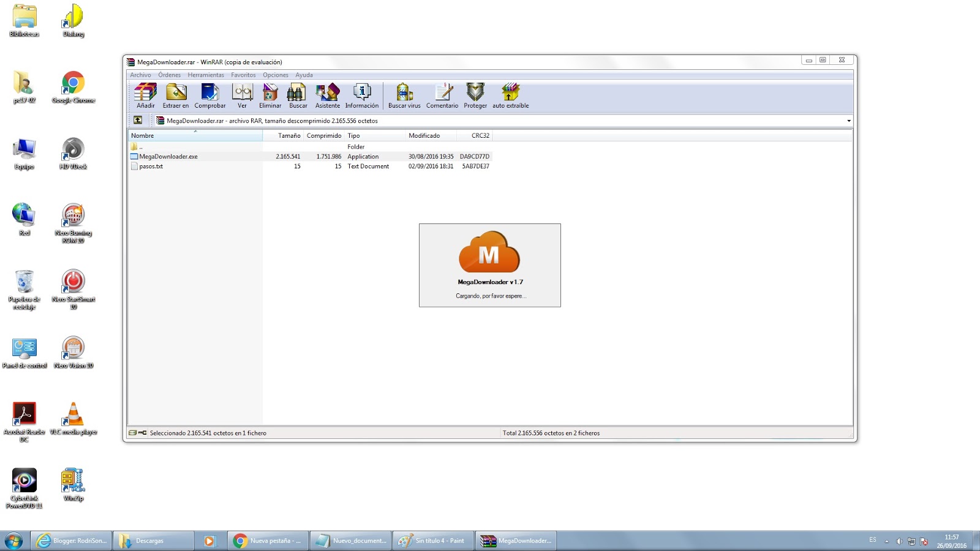Sort by Tamaño column header

pos(283,135)
